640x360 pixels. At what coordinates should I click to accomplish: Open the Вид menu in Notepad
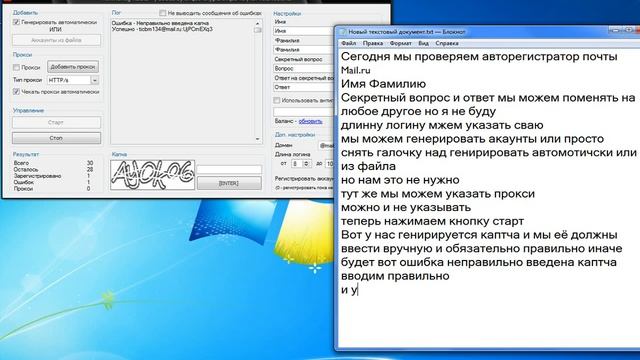point(423,43)
